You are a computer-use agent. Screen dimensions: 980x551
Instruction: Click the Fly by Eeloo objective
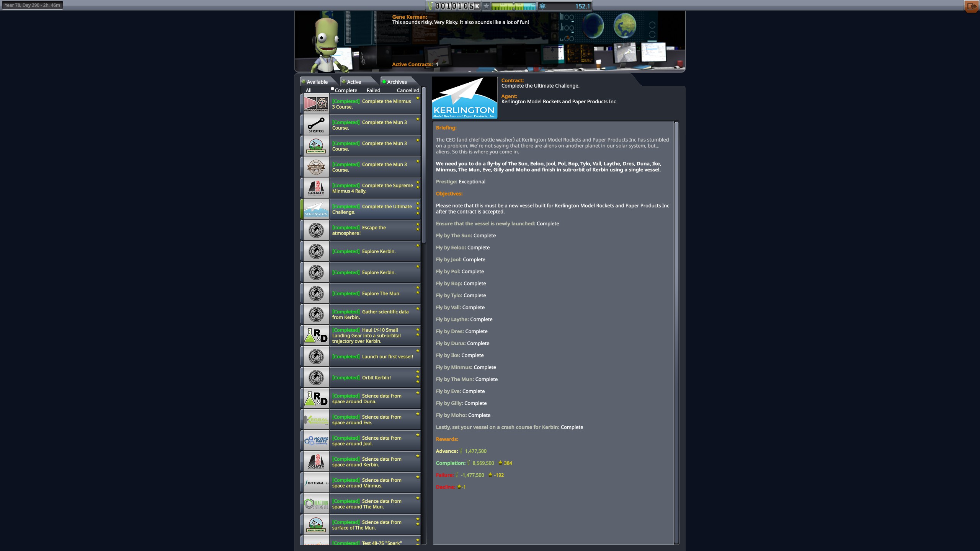pyautogui.click(x=462, y=248)
